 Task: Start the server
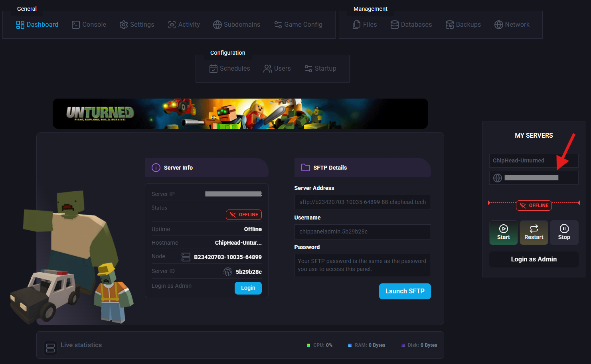(504, 233)
